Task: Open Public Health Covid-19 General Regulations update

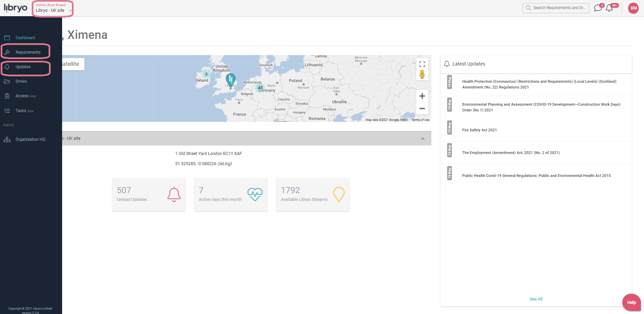Action: (x=536, y=176)
